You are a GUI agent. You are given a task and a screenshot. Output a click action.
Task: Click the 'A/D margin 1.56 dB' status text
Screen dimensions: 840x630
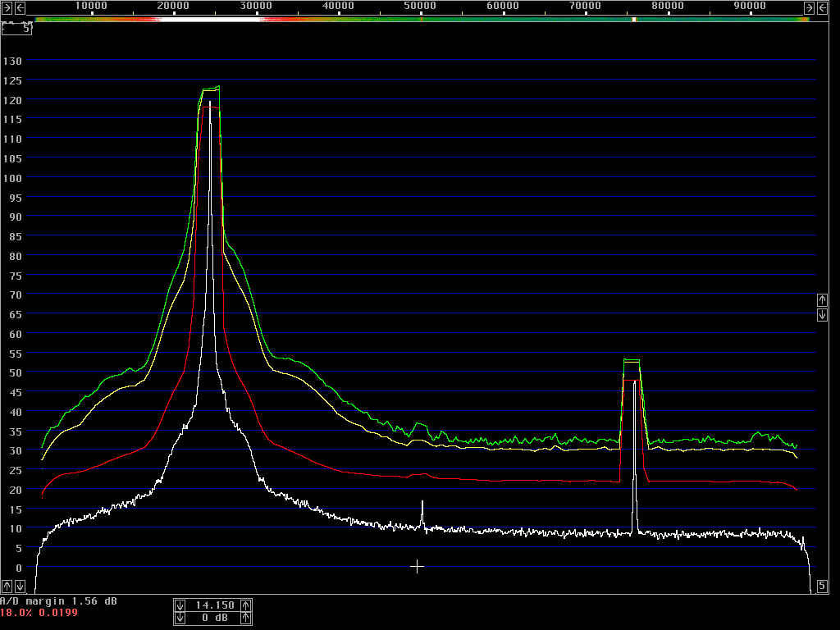58,601
